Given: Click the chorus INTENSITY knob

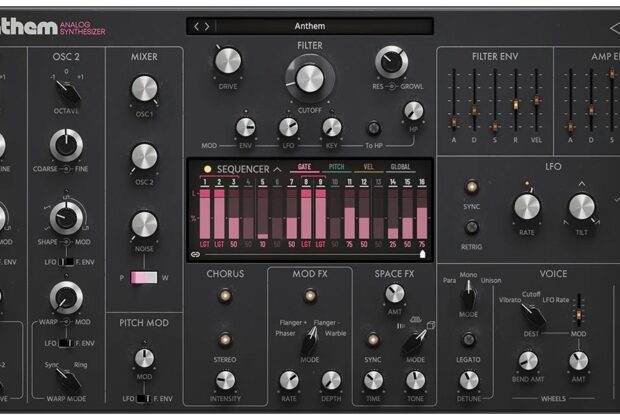Looking at the screenshot, I should pos(225,380).
